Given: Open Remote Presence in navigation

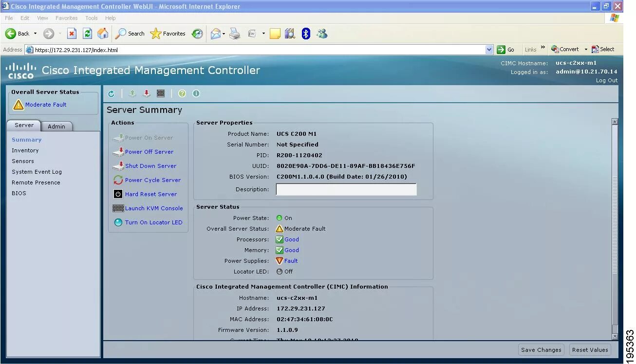Looking at the screenshot, I should pyautogui.click(x=36, y=182).
